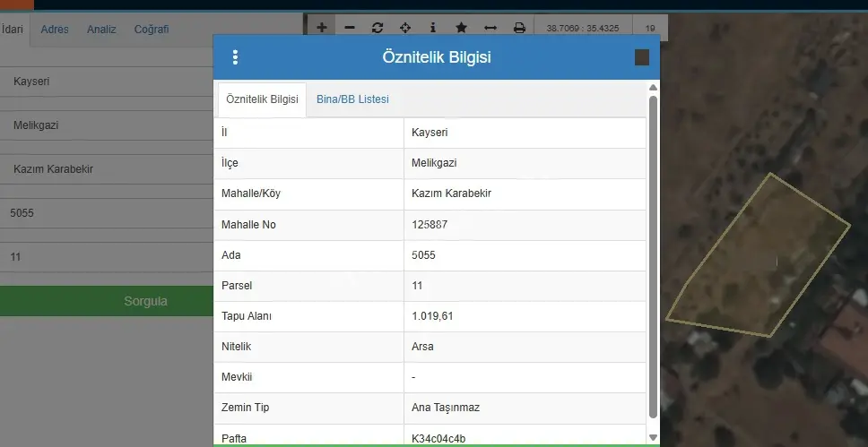Image resolution: width=868 pixels, height=447 pixels.
Task: Click the coordinate readout 38.7069 : 35.4325
Action: point(583,28)
